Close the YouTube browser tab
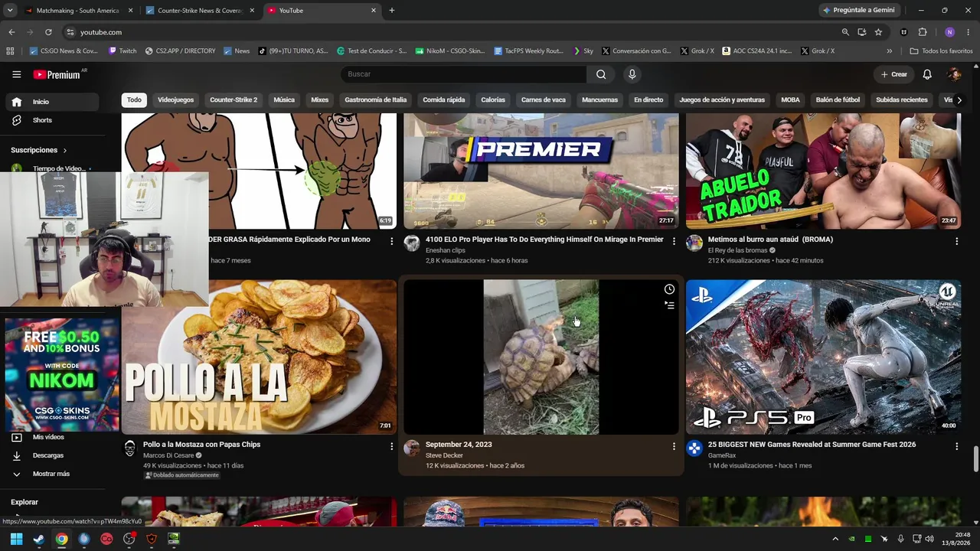Image resolution: width=980 pixels, height=551 pixels. tap(374, 11)
